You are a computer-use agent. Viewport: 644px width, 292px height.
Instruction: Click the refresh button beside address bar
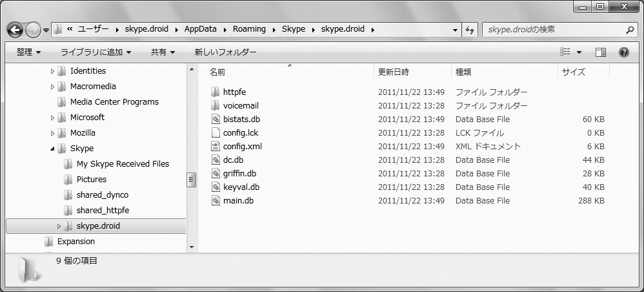(470, 30)
